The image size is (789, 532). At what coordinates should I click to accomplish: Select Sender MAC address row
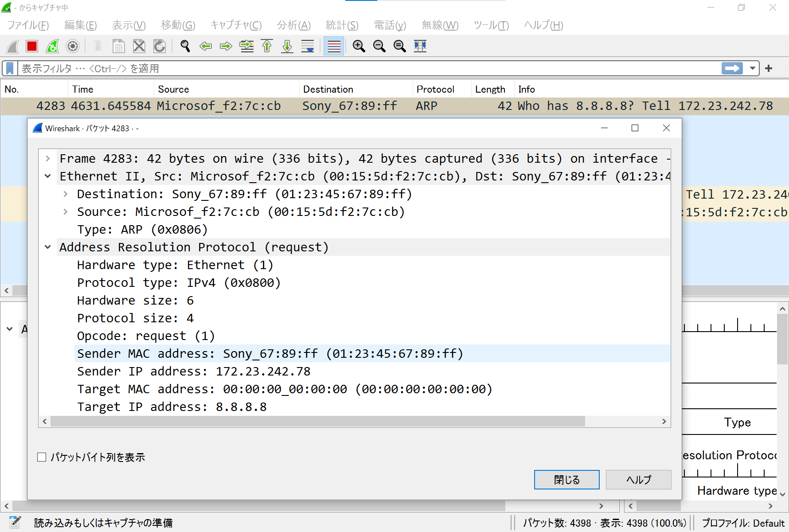pyautogui.click(x=372, y=353)
